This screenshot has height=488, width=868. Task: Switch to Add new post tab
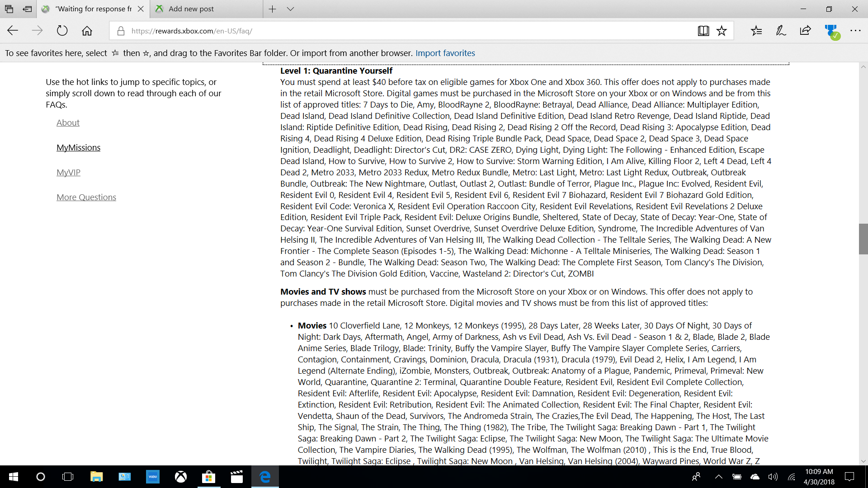191,9
